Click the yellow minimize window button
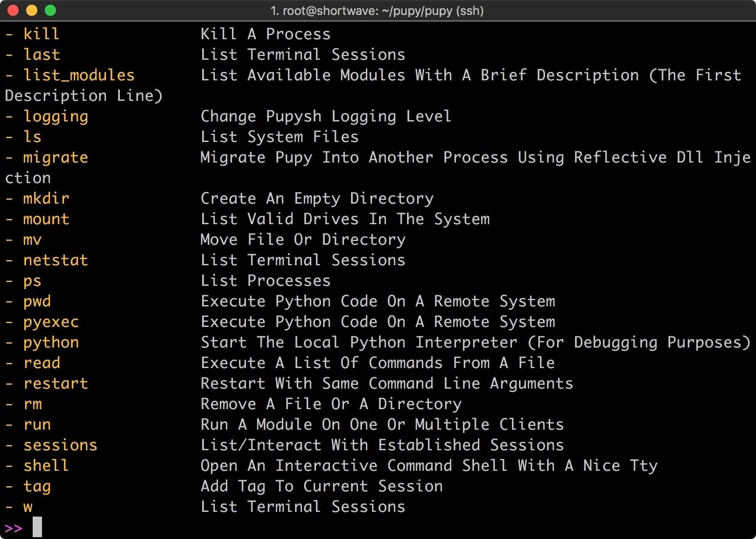756x539 pixels. (x=32, y=10)
